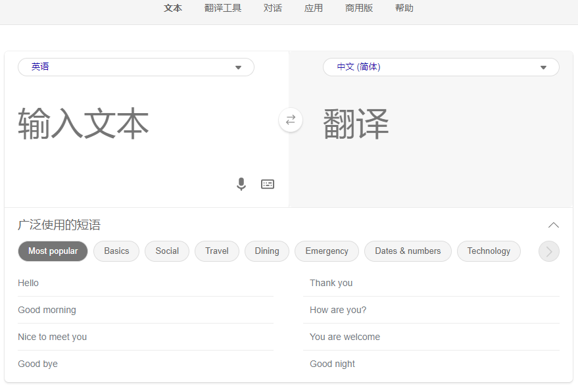Go to the 对话 tab
The image size is (578, 392).
[273, 9]
